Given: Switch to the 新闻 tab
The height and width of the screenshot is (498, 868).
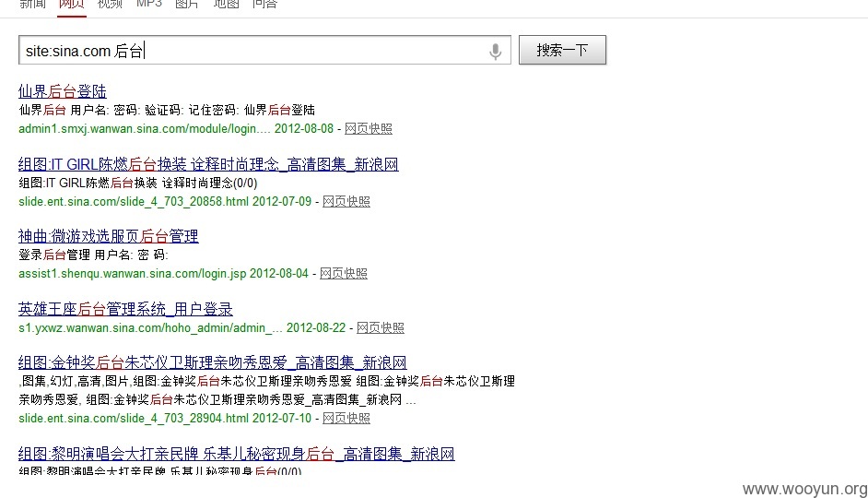Looking at the screenshot, I should [32, 4].
